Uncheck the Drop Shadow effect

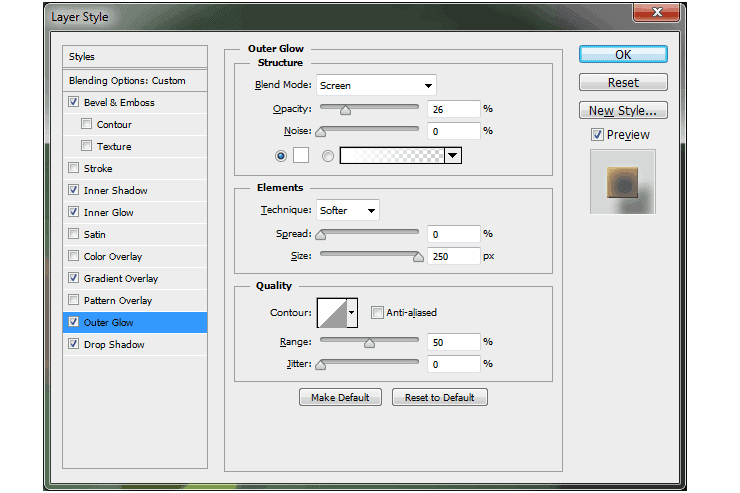click(73, 344)
